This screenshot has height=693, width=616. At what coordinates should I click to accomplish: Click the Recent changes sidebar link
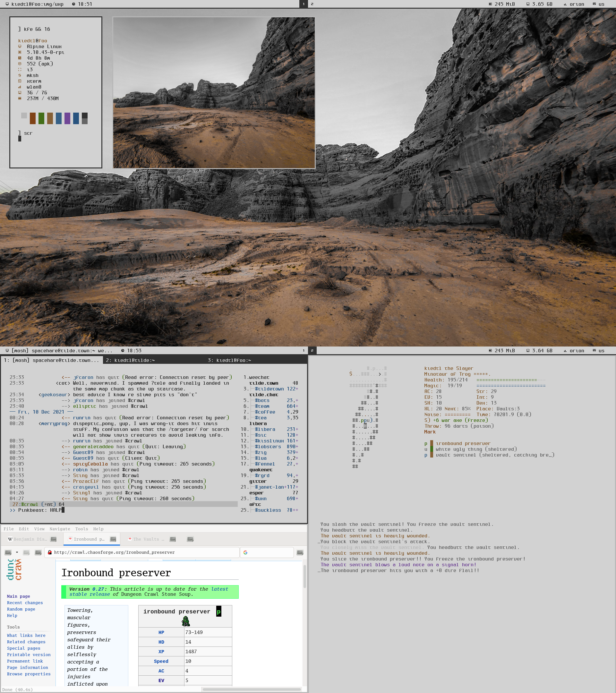coord(25,603)
